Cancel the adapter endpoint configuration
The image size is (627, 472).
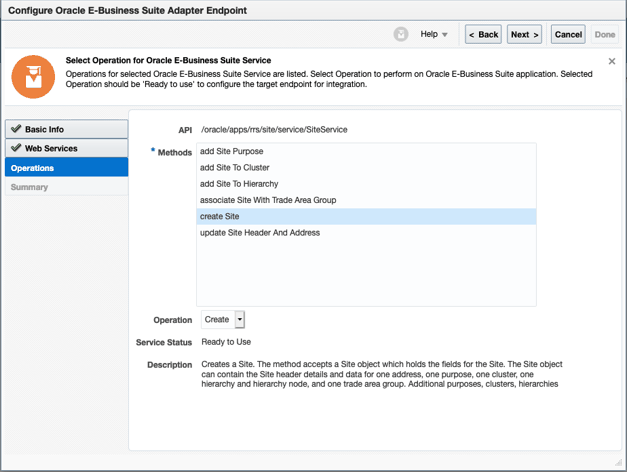pyautogui.click(x=568, y=34)
